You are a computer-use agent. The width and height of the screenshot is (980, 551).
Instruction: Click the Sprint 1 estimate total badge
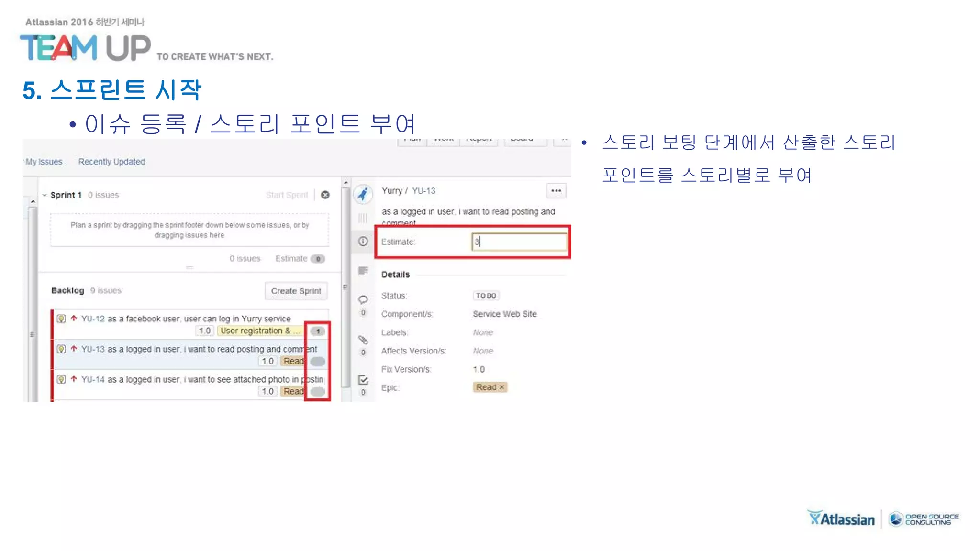[318, 259]
